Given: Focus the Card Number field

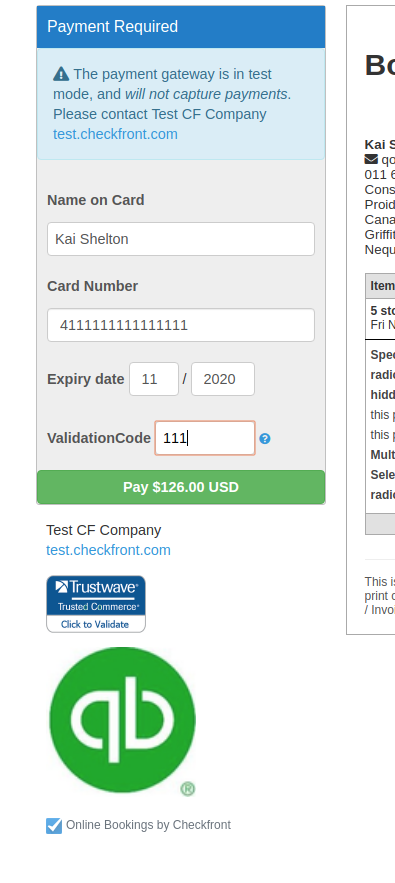Looking at the screenshot, I should click(181, 325).
